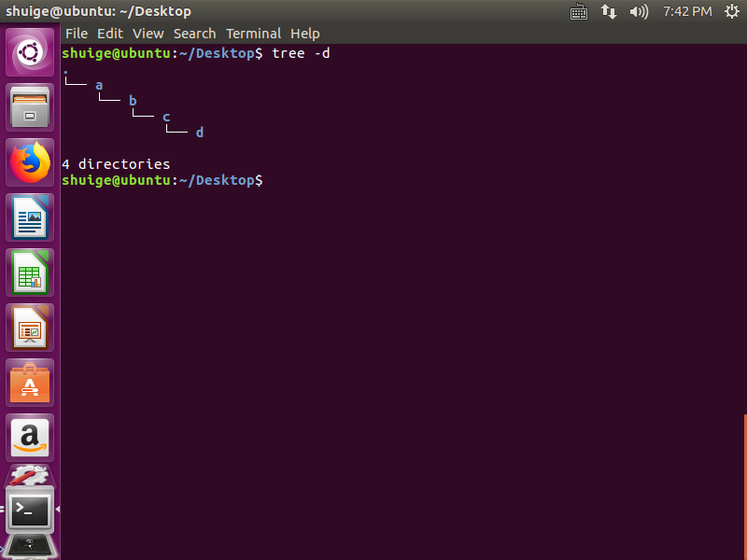Click directory 'b' in tree output

tap(133, 101)
